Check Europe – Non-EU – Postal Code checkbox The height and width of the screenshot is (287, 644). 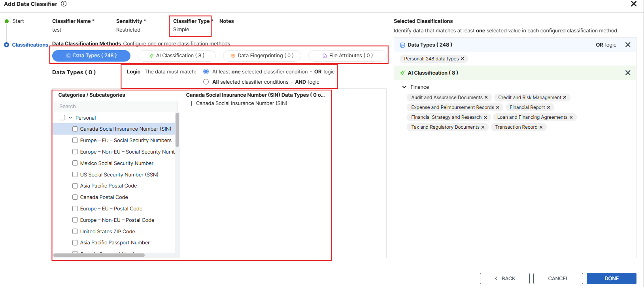[75, 220]
